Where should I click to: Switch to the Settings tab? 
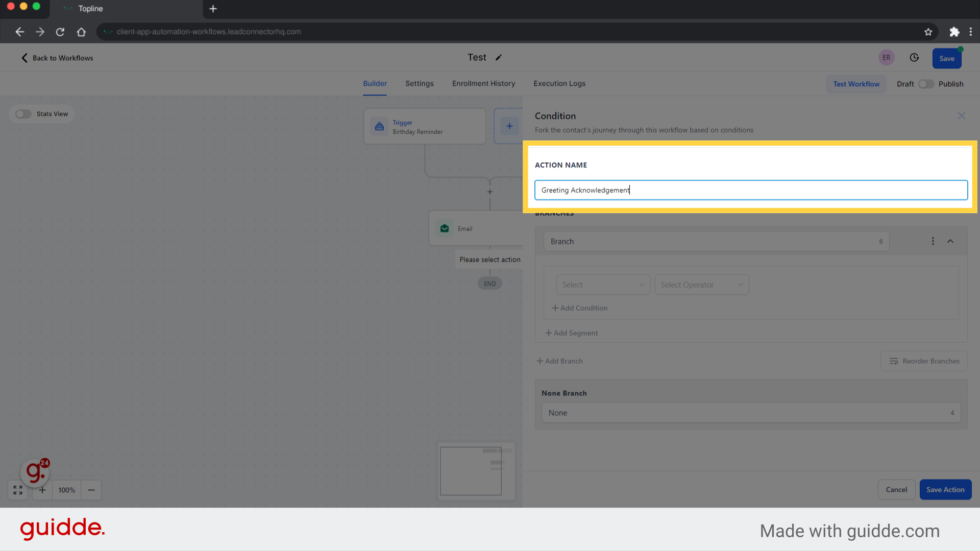420,84
